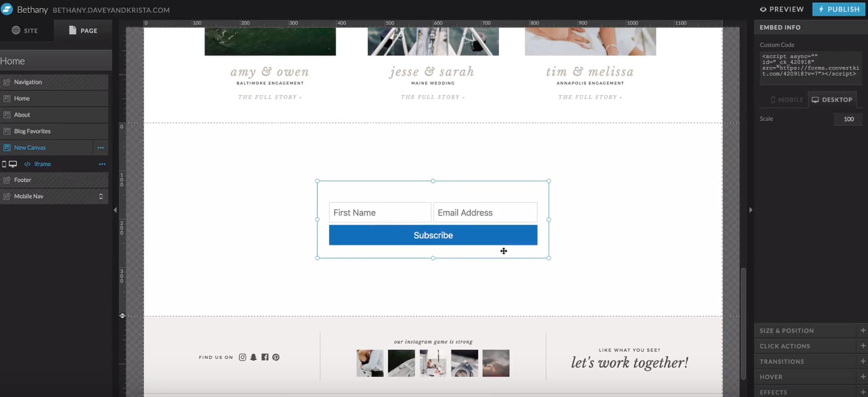This screenshot has height=397, width=868.
Task: Click the vertical canvas scrollbar
Action: pos(743,323)
